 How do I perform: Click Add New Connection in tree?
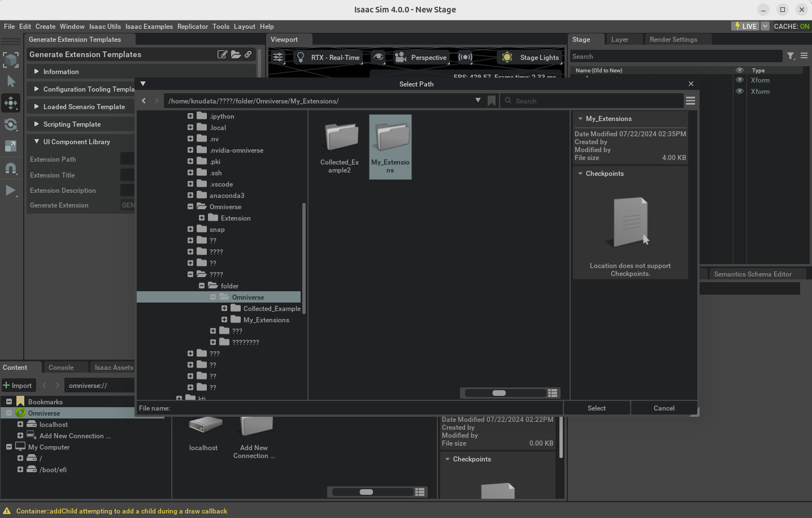coord(75,436)
